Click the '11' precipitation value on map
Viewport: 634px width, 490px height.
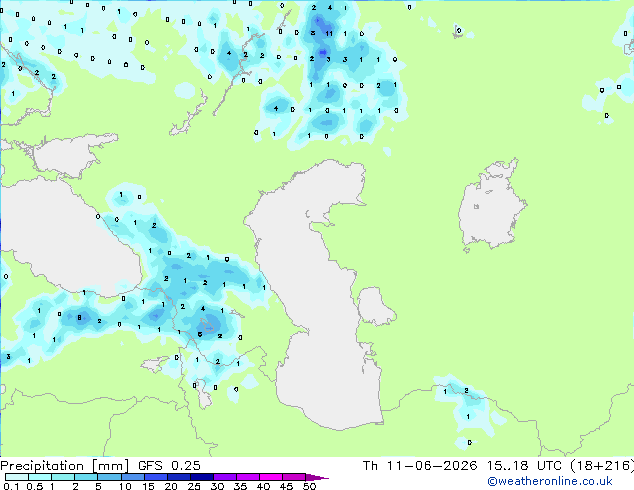[329, 34]
